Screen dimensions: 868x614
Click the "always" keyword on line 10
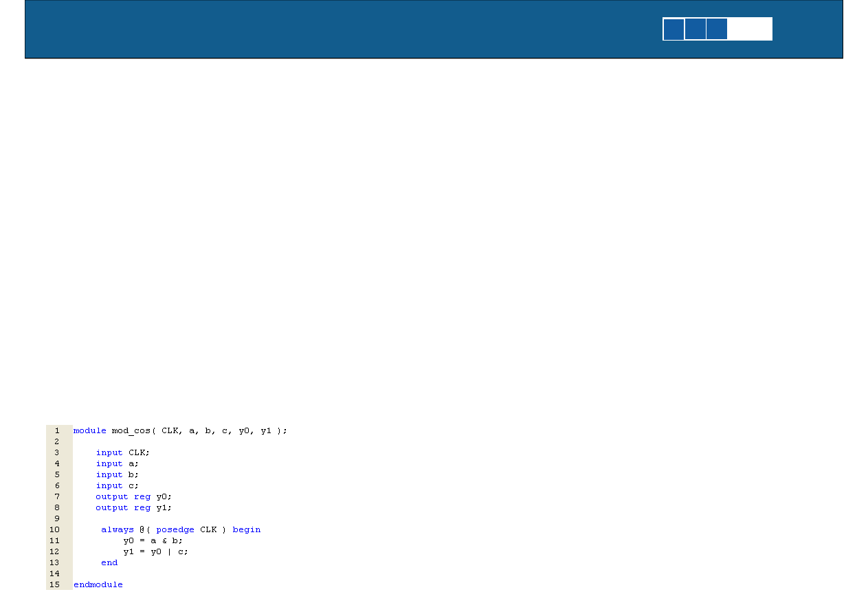coord(118,530)
